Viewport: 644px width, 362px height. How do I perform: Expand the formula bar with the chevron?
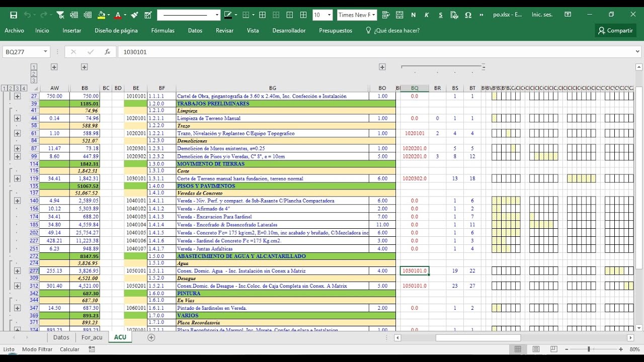pyautogui.click(x=638, y=52)
